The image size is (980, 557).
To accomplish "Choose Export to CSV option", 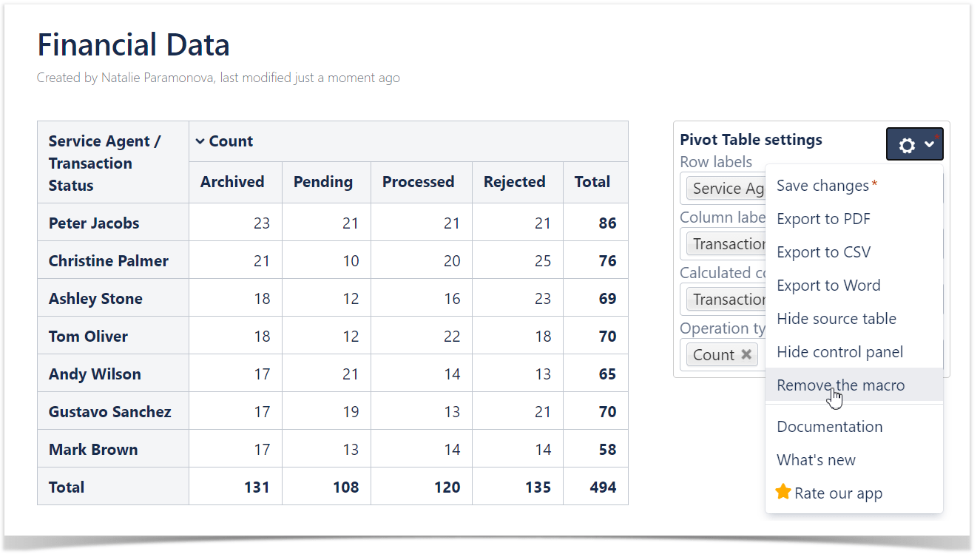I will [823, 252].
